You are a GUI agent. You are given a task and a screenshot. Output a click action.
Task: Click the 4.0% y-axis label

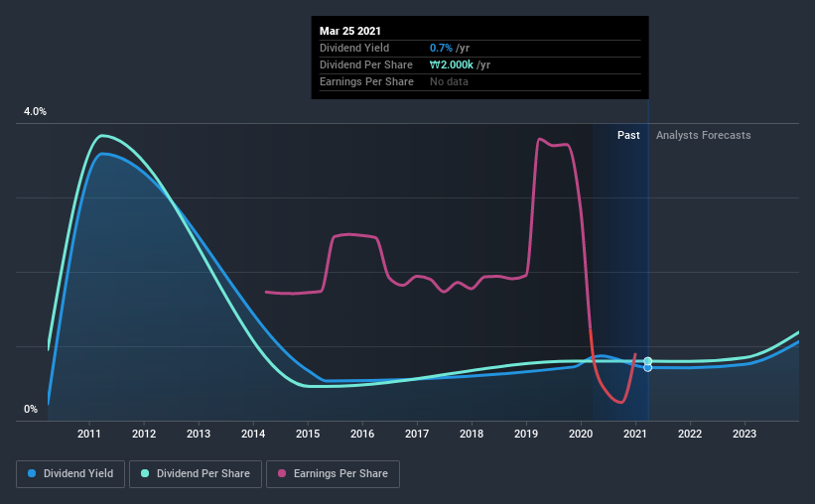click(x=35, y=112)
